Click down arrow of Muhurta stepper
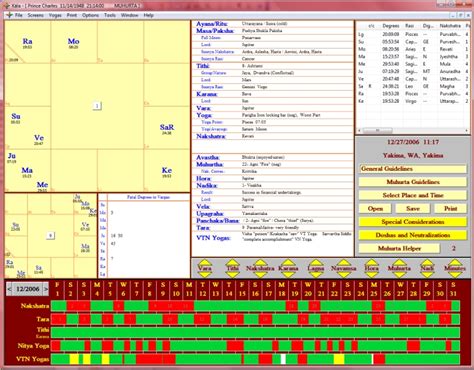Viewport: 474px width, 370px height. 399,274
